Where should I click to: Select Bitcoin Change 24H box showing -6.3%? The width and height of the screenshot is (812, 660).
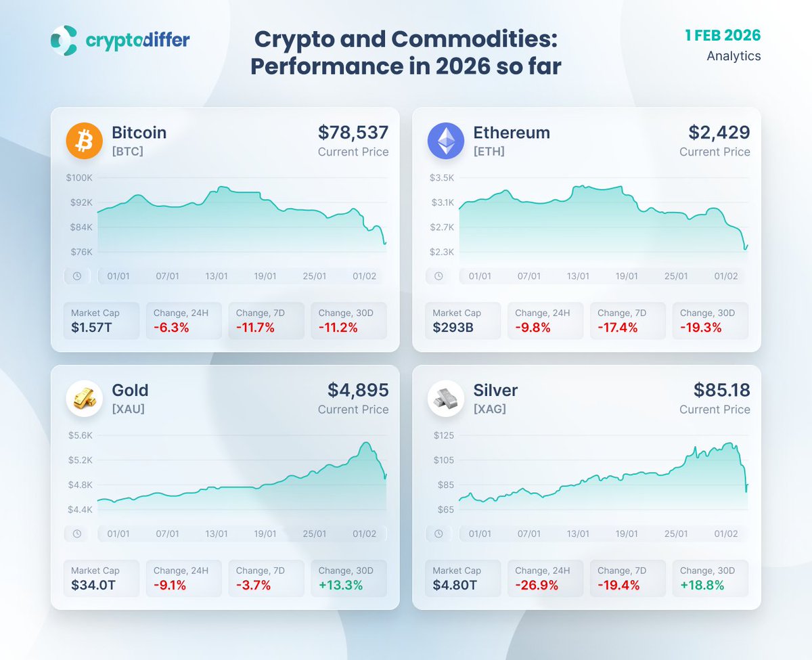tap(183, 320)
